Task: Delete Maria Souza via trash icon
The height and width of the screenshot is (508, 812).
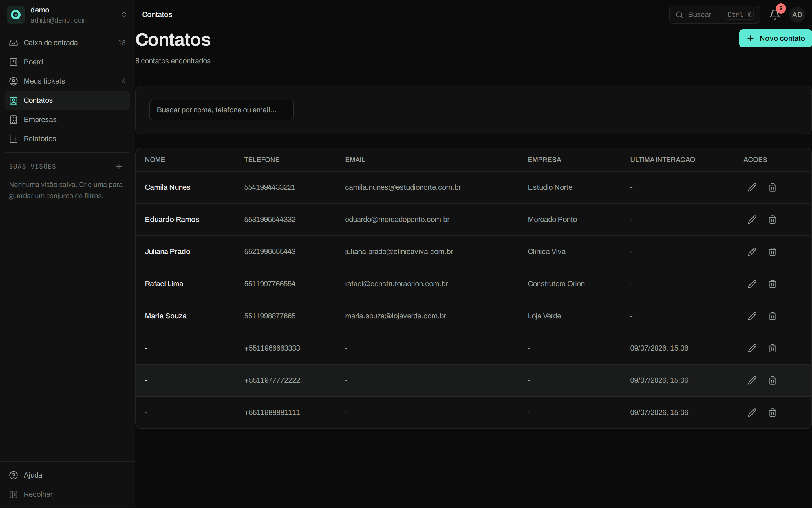Action: click(773, 316)
